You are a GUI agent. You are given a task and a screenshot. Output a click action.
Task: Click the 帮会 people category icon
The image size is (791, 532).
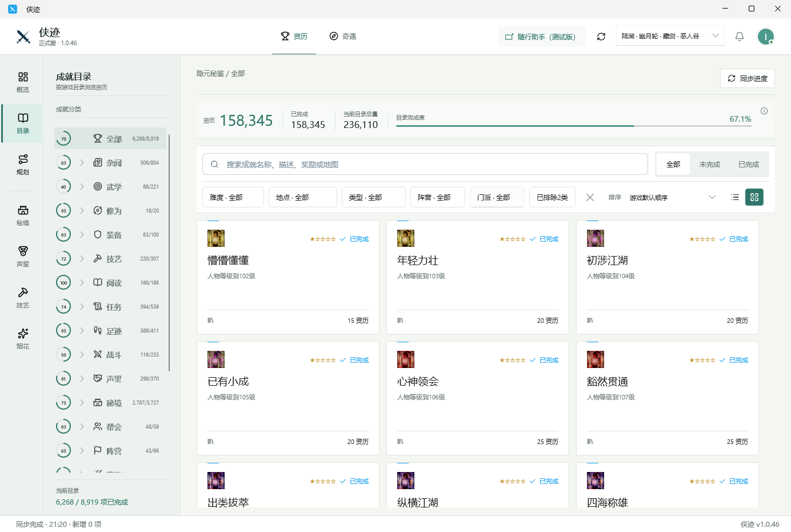(98, 426)
